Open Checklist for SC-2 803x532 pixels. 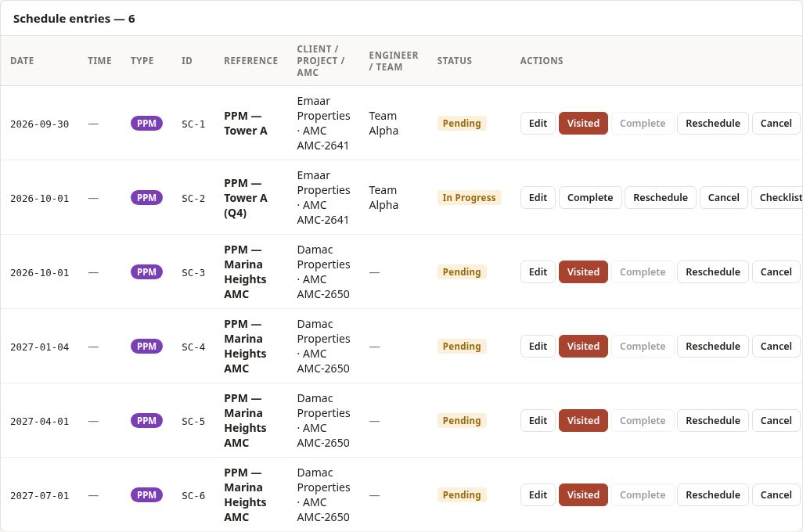(x=777, y=198)
